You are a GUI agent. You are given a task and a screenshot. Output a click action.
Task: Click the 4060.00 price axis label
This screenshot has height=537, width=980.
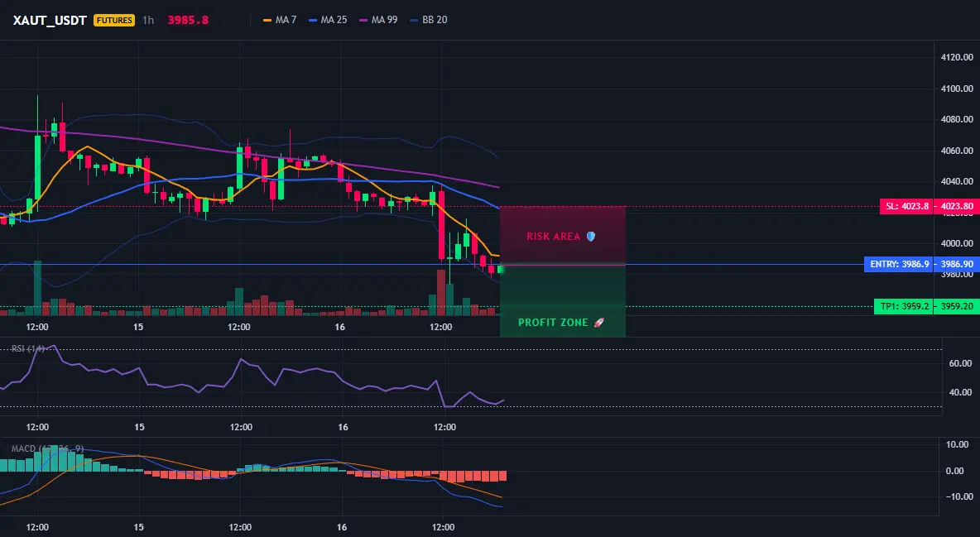coord(957,151)
